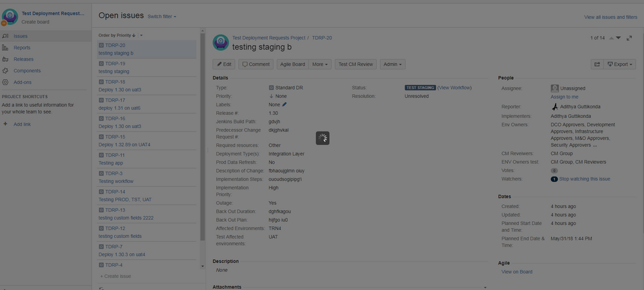Click the issue type icon next to TDRP-13
The image size is (644, 290).
[x=101, y=210]
